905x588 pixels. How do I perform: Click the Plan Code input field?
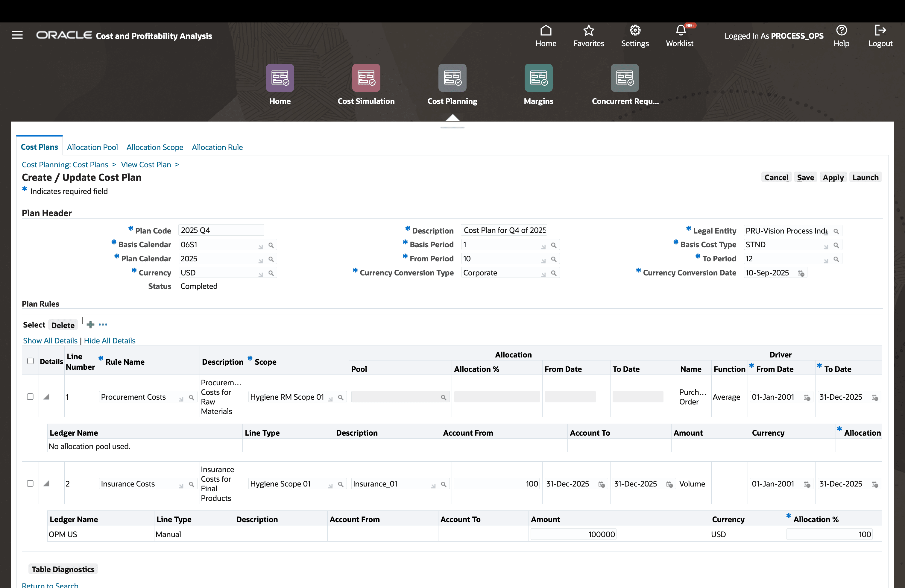[221, 230]
